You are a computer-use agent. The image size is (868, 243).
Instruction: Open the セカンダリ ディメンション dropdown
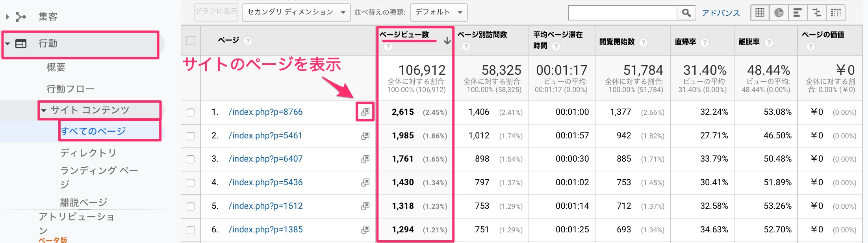296,13
